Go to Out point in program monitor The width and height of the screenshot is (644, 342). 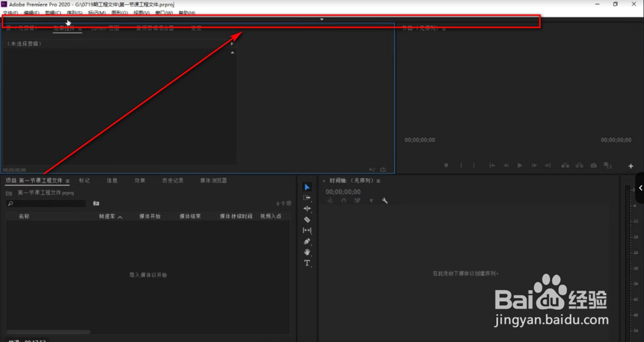548,165
